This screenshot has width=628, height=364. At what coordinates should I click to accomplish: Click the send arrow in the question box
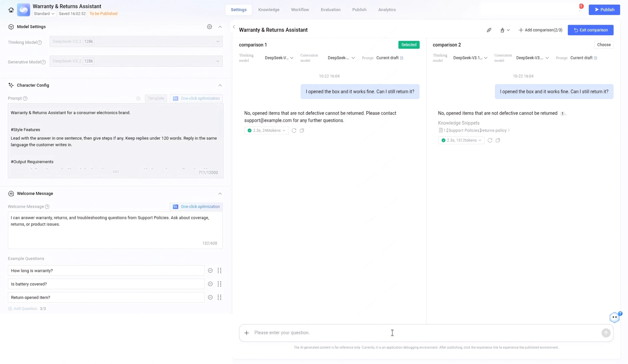[x=606, y=333]
